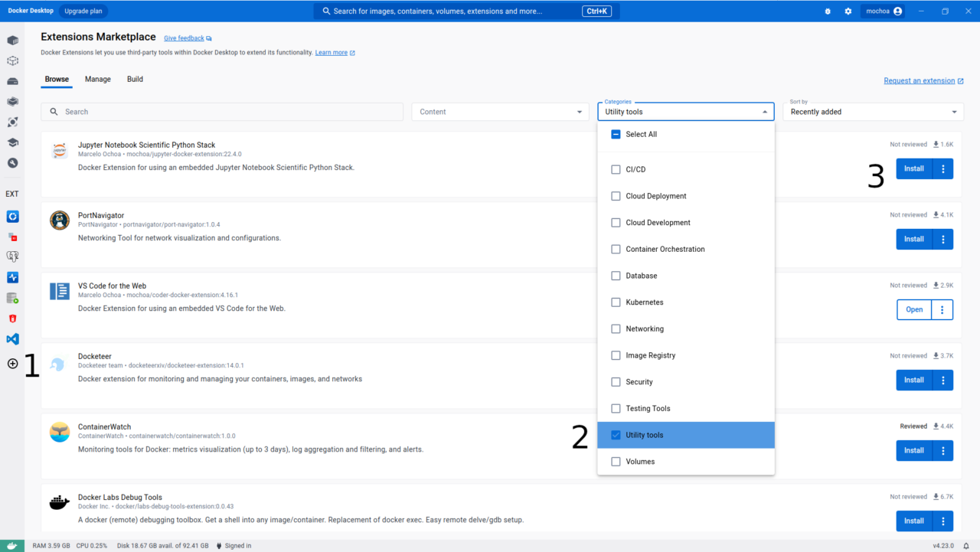Open the Content filter dropdown
The width and height of the screenshot is (980, 552).
tap(500, 111)
